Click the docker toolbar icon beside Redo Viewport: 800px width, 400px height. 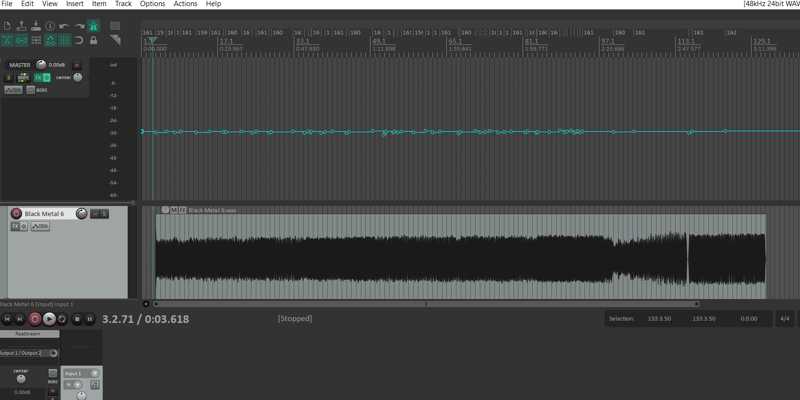click(115, 26)
